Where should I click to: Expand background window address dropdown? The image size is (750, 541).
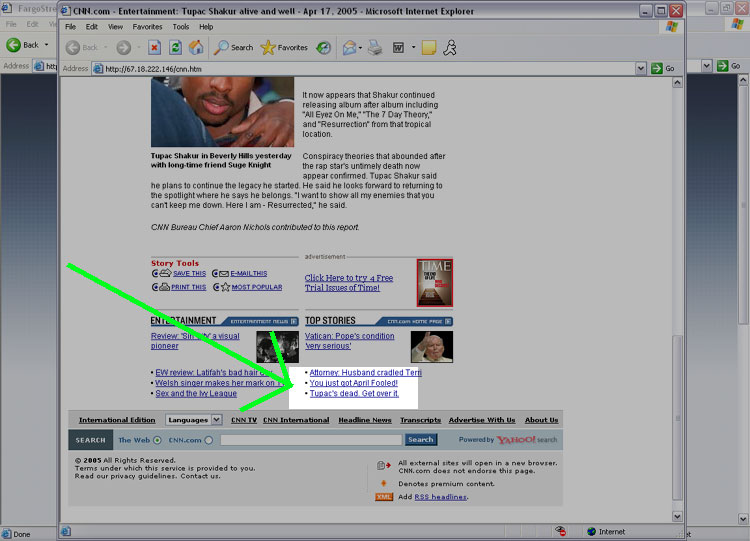click(706, 66)
